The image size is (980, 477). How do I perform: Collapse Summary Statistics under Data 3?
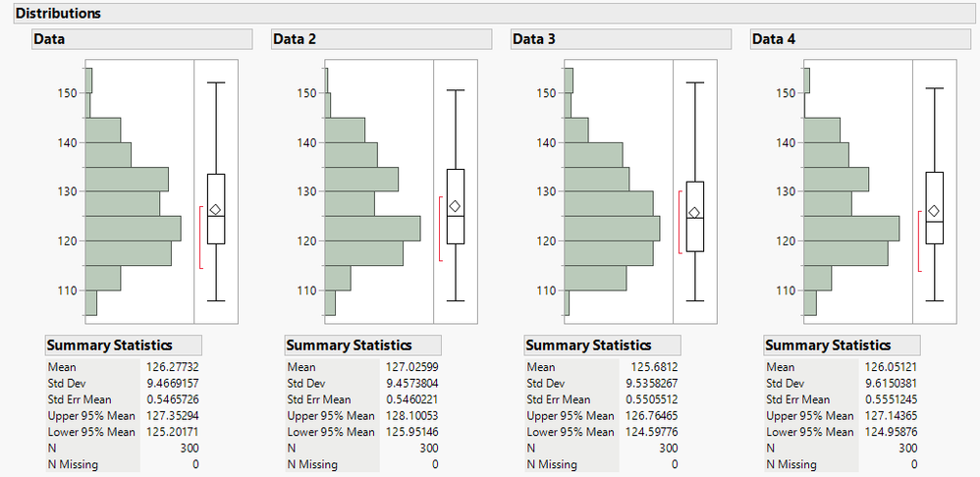tap(588, 345)
